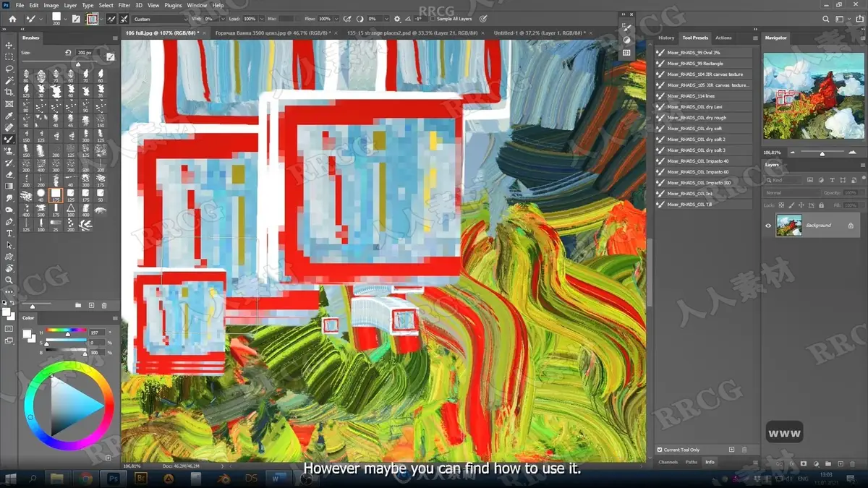Select preset Mixer_RHADS_114 lines
The width and height of the screenshot is (868, 488).
[704, 96]
